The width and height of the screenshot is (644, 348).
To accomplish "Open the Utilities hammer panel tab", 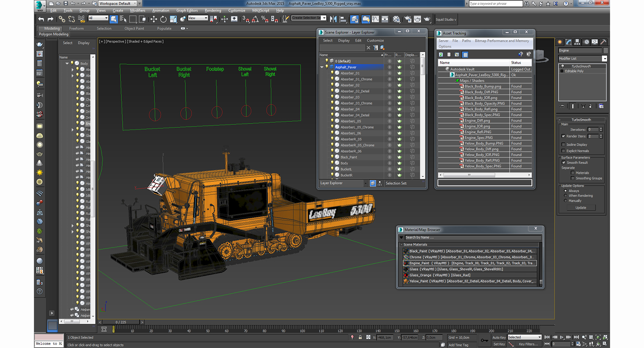I will [x=604, y=42].
